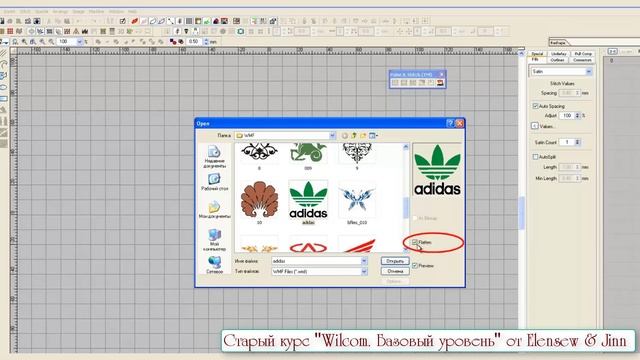Image resolution: width=640 pixels, height=360 pixels.
Task: Open the Arrange menu
Action: [60, 12]
